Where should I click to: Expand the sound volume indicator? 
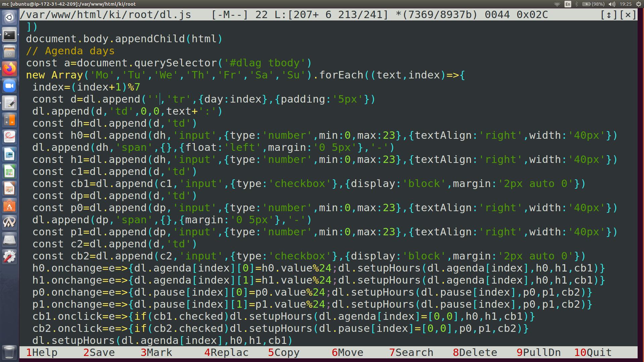pyautogui.click(x=612, y=4)
